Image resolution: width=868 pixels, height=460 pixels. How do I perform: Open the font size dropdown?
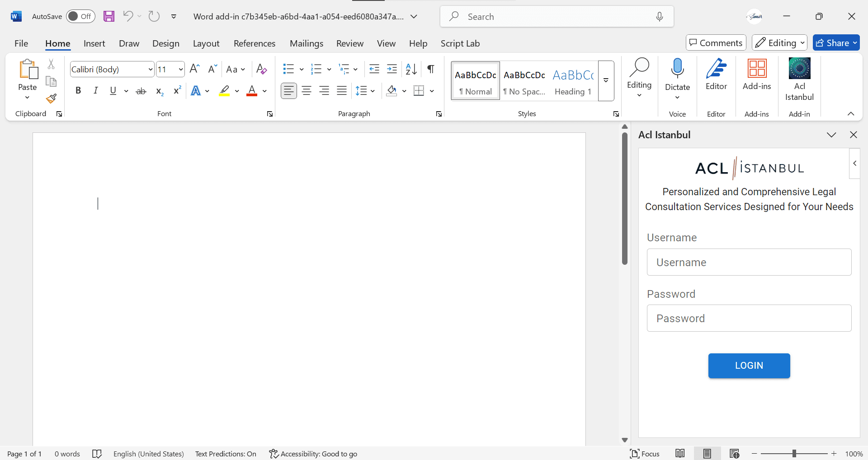pos(181,69)
